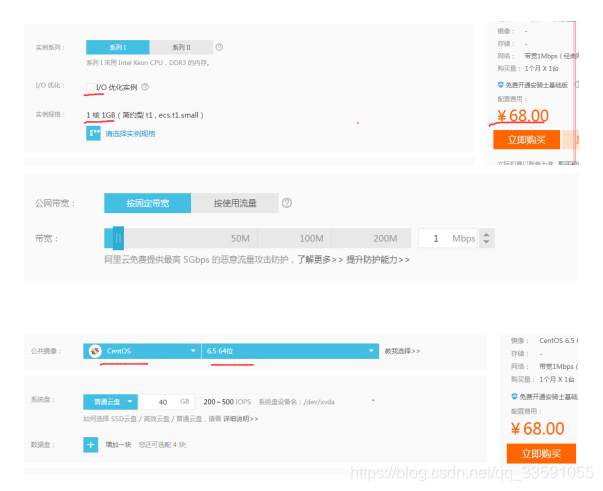The image size is (603, 491).
Task: Open the 6.5 64位 version dropdown
Action: tap(290, 351)
